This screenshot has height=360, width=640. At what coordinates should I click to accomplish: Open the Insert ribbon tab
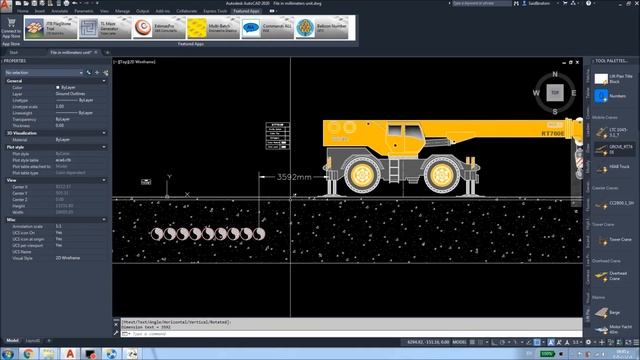(x=40, y=11)
